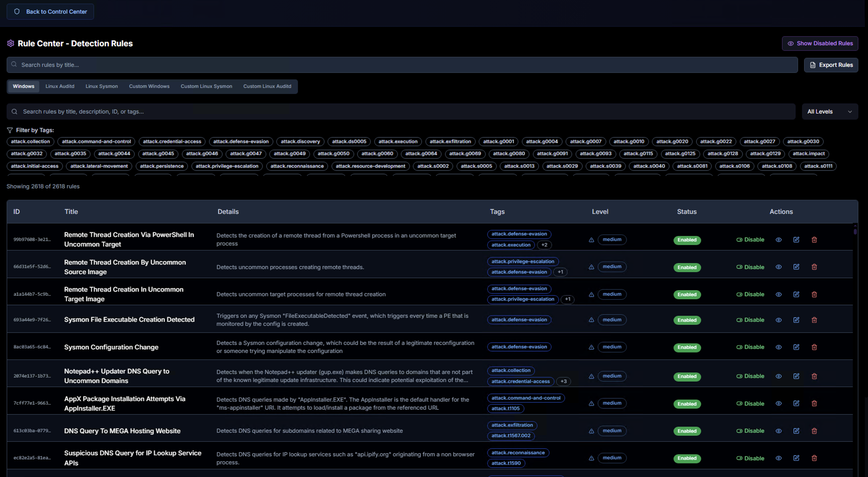Disable the Remote Thread Creation By Uncommon Source rule
The image size is (868, 477).
point(750,267)
